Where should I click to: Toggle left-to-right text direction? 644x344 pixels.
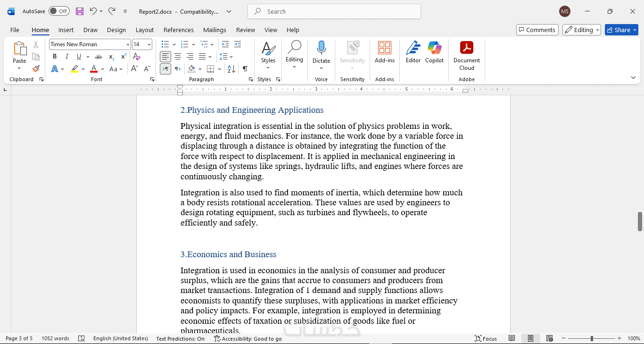tap(165, 69)
